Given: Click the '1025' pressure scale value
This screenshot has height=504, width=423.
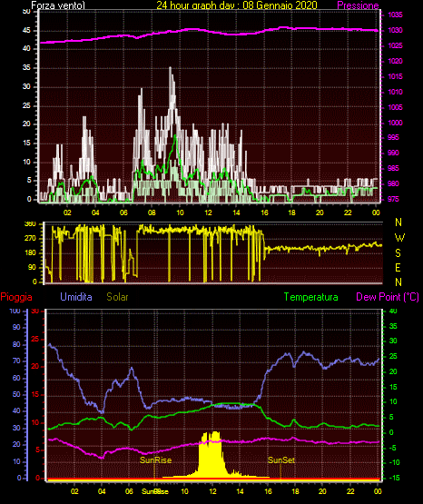Looking at the screenshot, I should (395, 45).
